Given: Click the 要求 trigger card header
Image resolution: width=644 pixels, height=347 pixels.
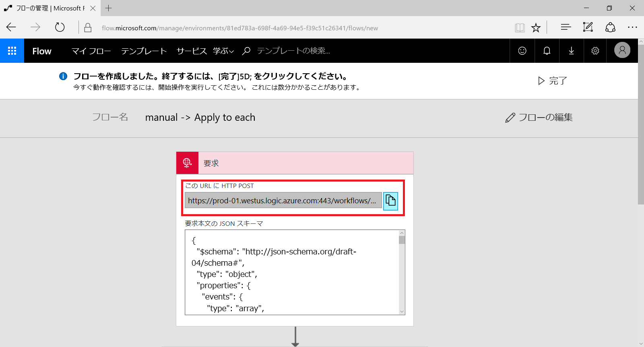Looking at the screenshot, I should [295, 163].
